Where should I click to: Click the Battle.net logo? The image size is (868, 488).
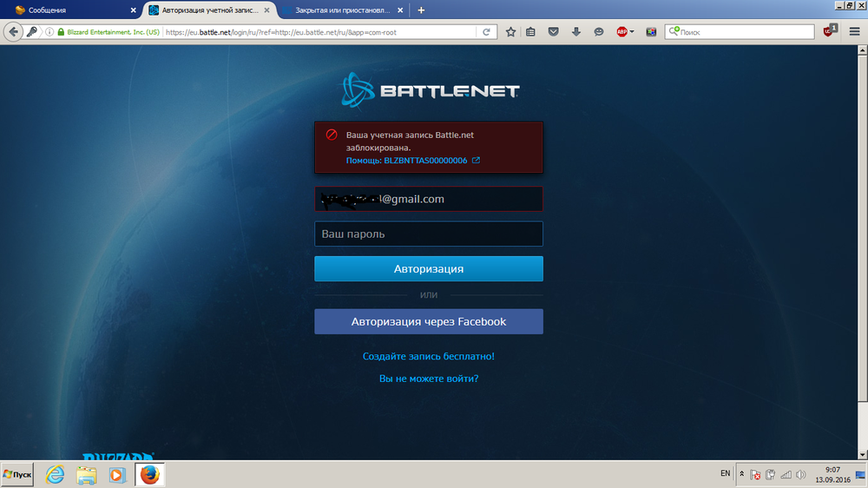[x=431, y=89]
